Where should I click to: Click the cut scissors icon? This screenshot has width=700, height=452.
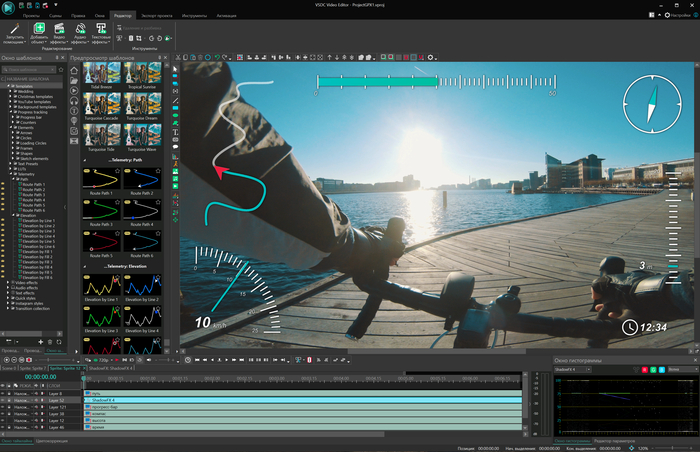click(x=178, y=57)
